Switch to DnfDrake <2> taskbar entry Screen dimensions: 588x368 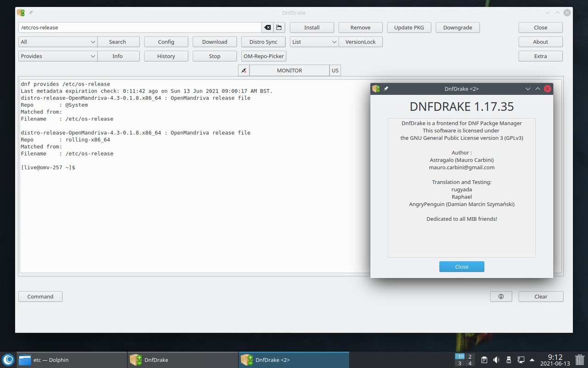[x=294, y=360]
